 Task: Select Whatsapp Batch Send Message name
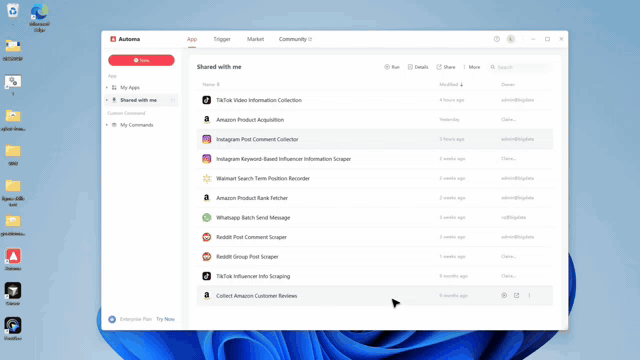253,218
